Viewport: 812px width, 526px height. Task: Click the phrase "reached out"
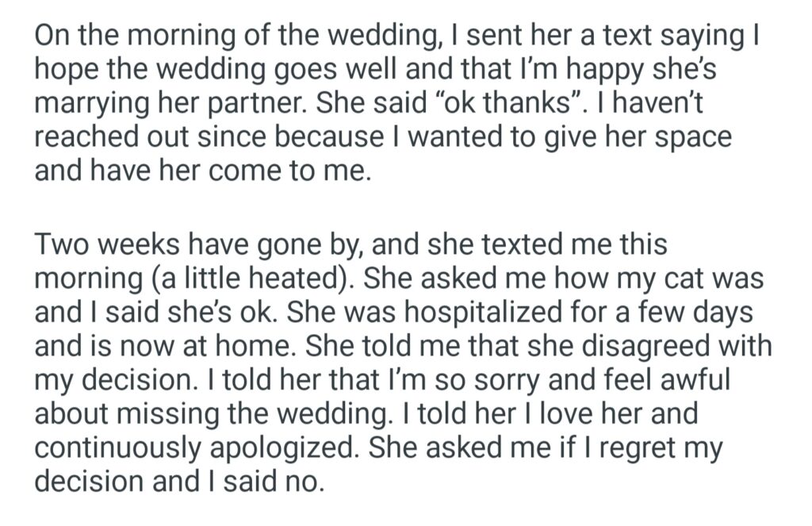[x=109, y=138]
